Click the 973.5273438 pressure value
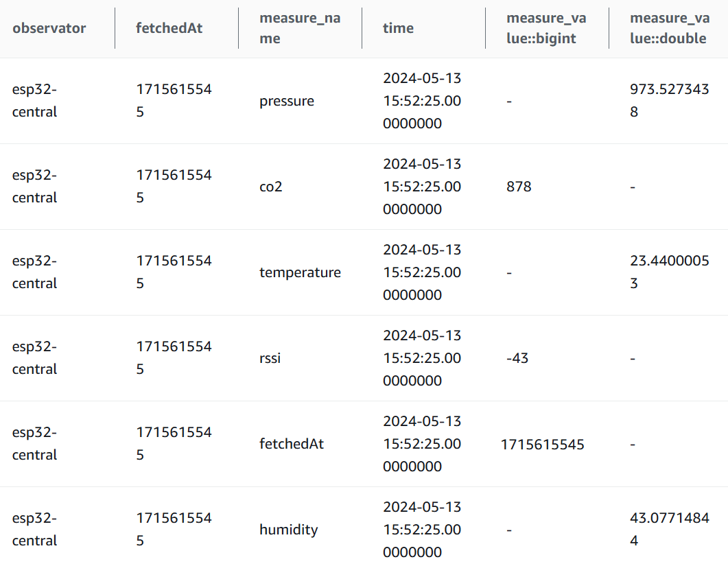Image resolution: width=728 pixels, height=566 pixels. click(x=670, y=101)
